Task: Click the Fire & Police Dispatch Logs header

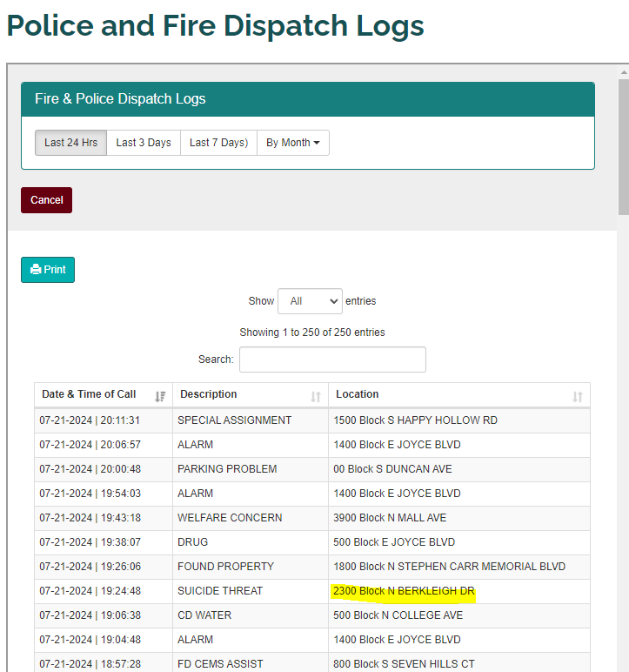Action: point(308,99)
